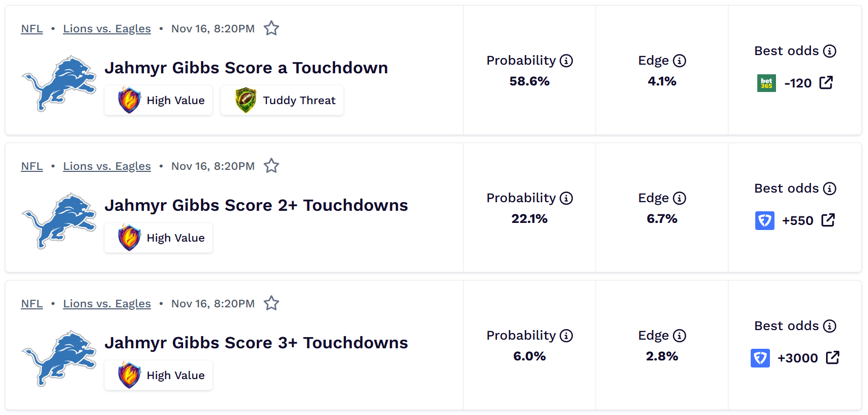The width and height of the screenshot is (868, 415).
Task: Show Edge info for Score a Touchdown
Action: pos(679,61)
